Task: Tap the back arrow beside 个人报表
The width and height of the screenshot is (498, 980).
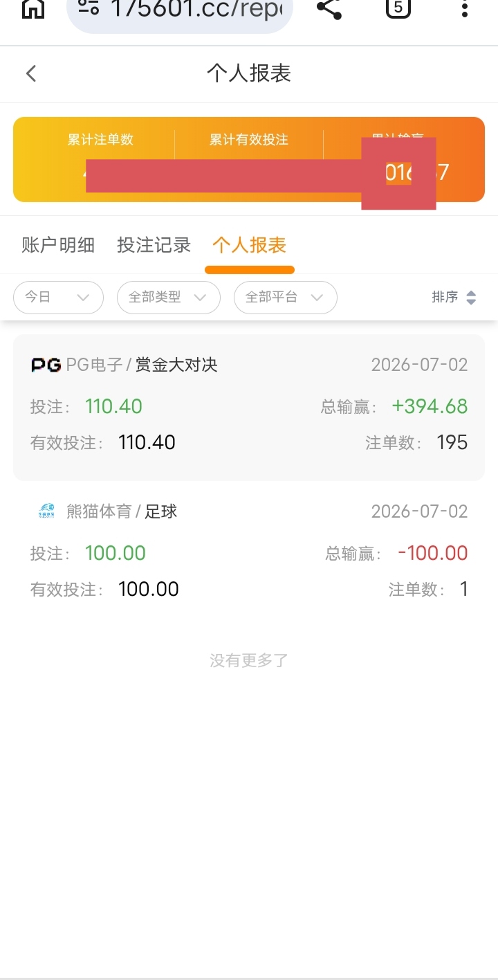Action: (x=30, y=73)
